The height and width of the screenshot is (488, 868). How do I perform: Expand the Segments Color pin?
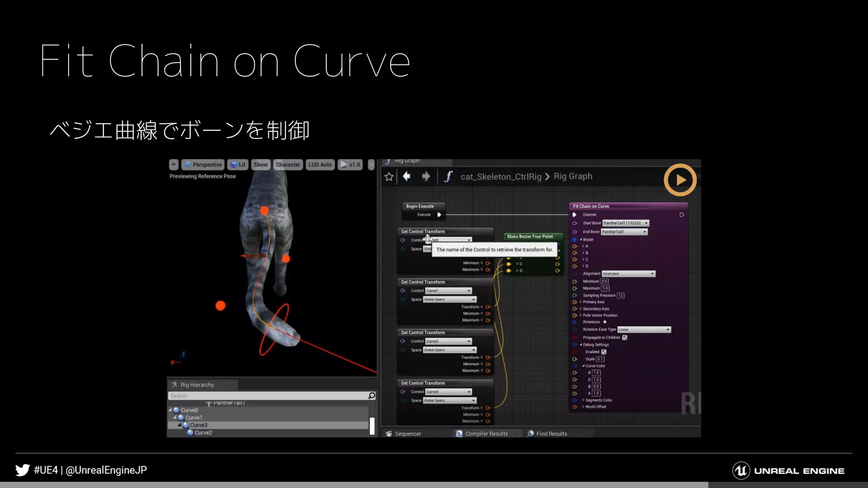(583, 400)
